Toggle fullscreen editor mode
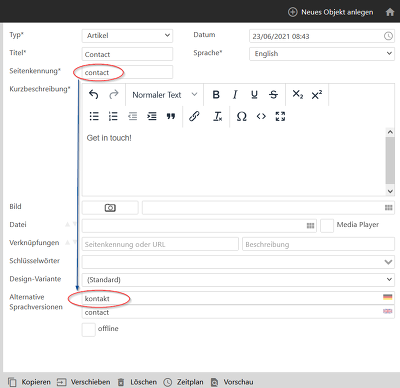The width and height of the screenshot is (400, 388). pos(280,116)
